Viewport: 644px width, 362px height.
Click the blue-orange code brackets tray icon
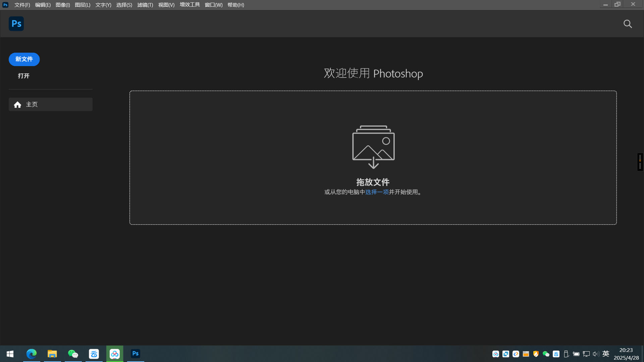[516, 354]
